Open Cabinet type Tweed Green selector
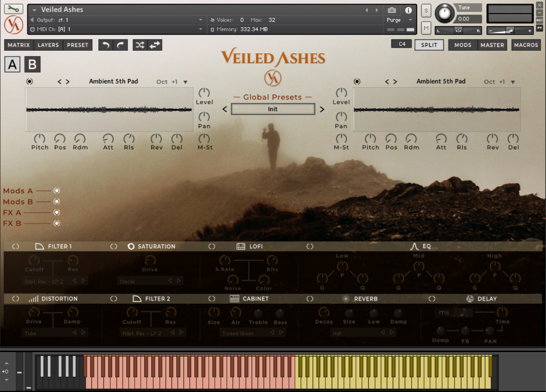546x392 pixels. click(253, 333)
